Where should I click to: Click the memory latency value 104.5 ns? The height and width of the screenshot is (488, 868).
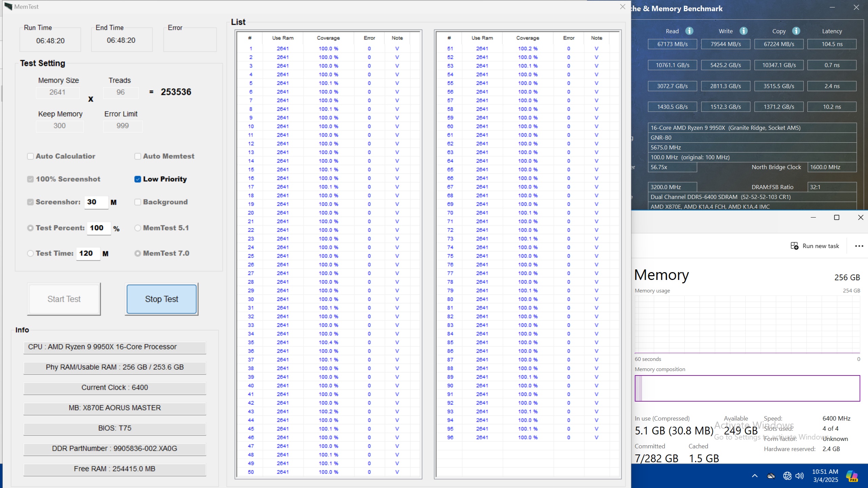(x=832, y=44)
